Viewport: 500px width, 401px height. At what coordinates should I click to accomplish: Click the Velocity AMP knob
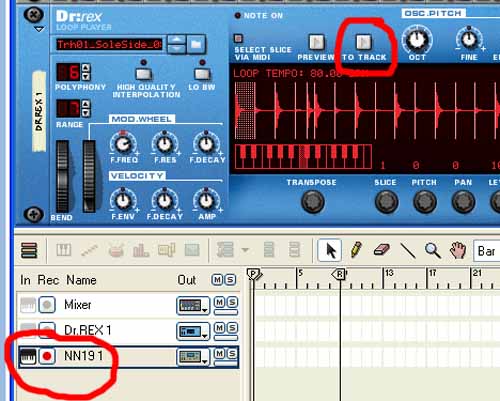[206, 201]
